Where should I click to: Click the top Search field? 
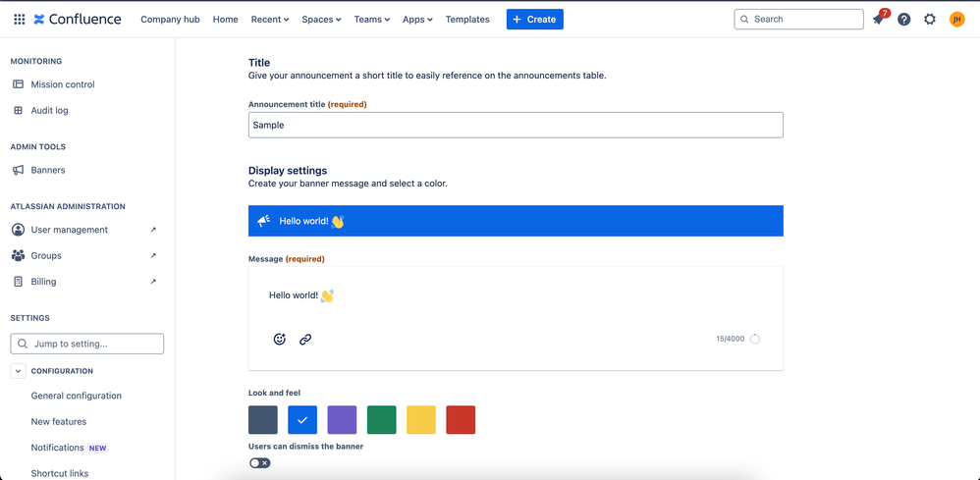point(798,20)
